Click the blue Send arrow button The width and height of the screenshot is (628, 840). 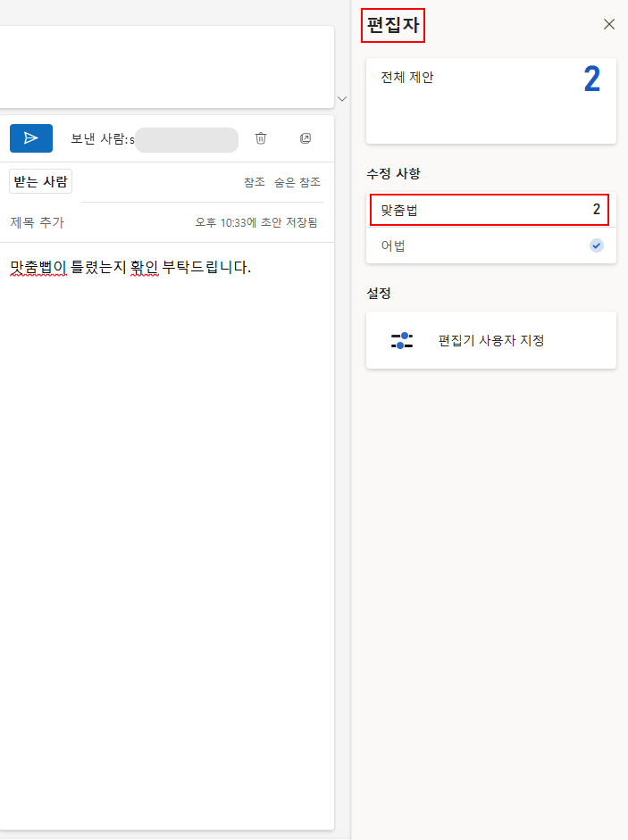pyautogui.click(x=31, y=138)
